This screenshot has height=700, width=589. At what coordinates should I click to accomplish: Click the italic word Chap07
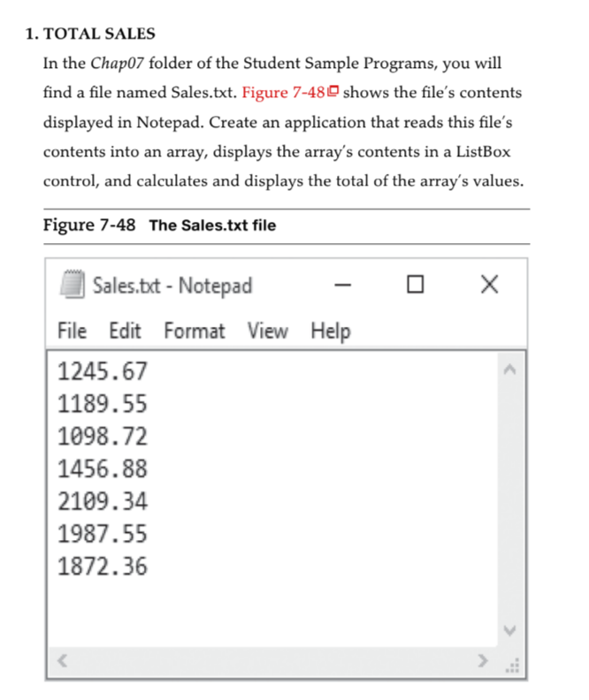click(117, 64)
